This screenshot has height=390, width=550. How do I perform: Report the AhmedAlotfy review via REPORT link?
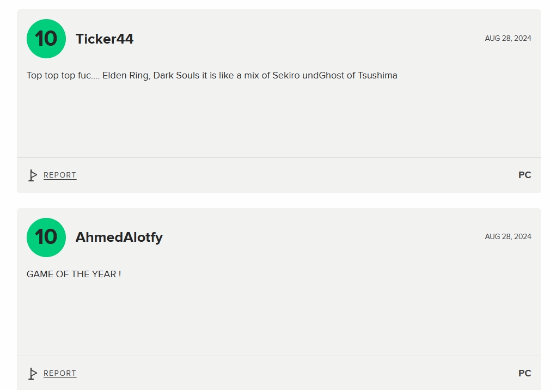click(x=60, y=373)
